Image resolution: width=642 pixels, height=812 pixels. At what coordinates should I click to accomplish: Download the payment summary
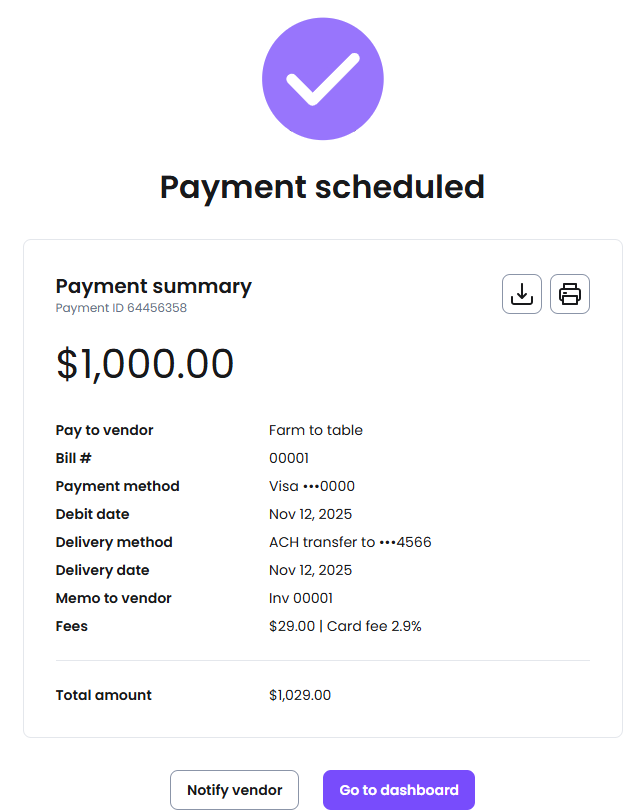[x=521, y=294]
